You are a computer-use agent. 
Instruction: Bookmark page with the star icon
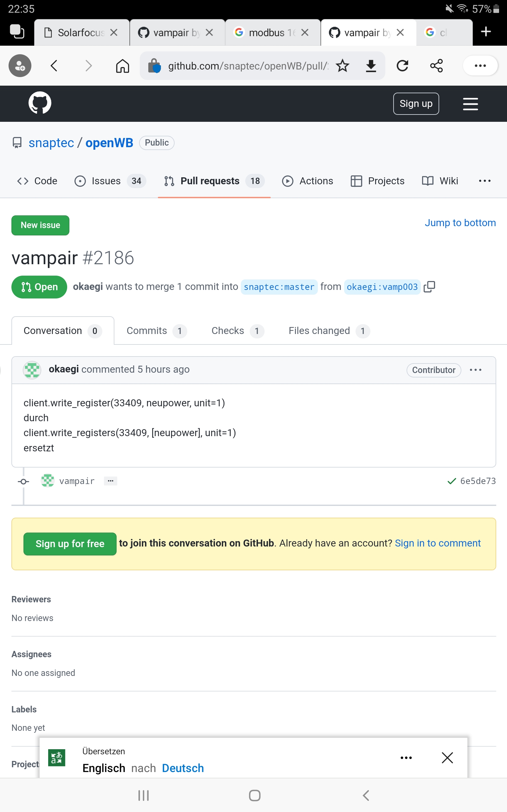pyautogui.click(x=342, y=66)
